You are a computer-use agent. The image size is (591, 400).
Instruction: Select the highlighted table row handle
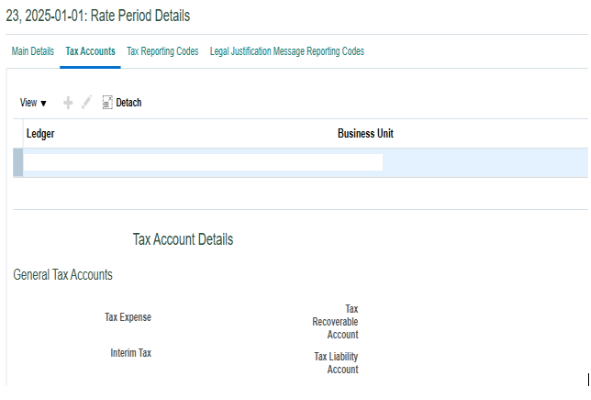tap(18, 162)
